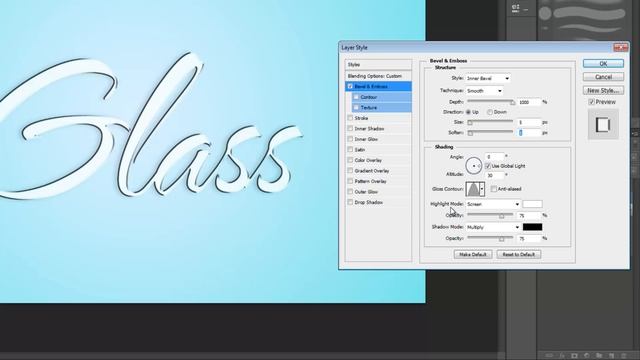Open the Technique dropdown showing Smooth
Screen dimensions: 640x360
pos(484,91)
